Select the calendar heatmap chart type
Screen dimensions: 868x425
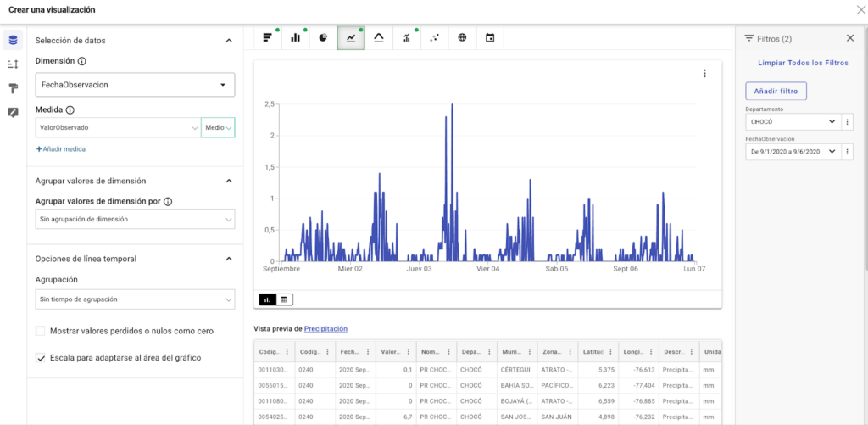click(490, 37)
